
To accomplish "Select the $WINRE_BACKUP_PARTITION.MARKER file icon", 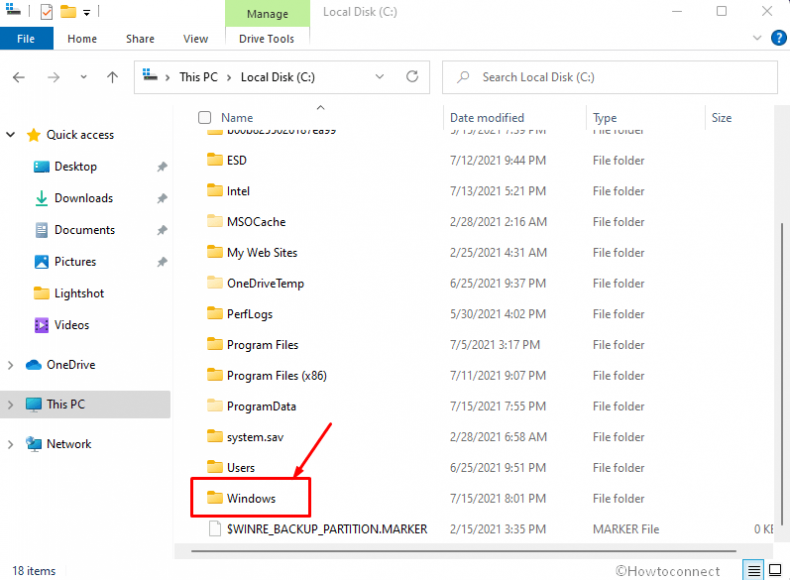I will tap(215, 529).
